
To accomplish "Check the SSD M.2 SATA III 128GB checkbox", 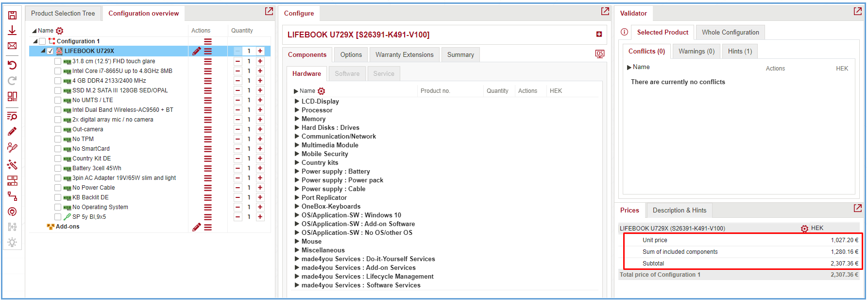I will (58, 90).
